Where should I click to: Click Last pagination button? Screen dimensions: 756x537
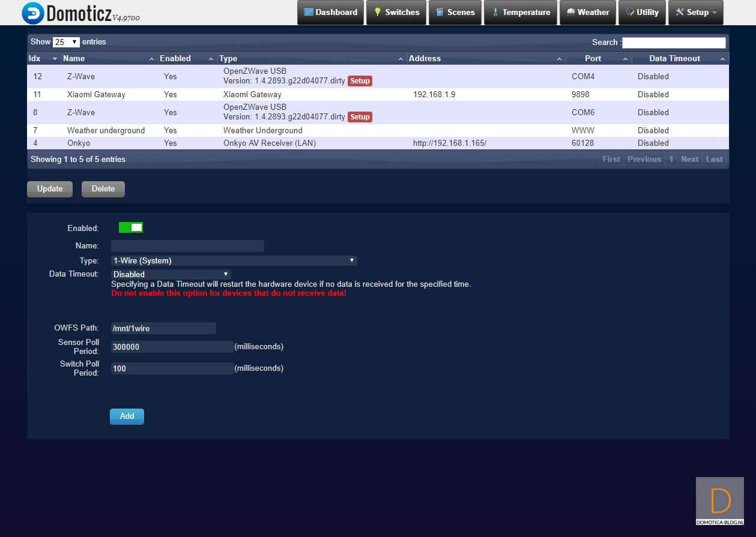point(714,159)
